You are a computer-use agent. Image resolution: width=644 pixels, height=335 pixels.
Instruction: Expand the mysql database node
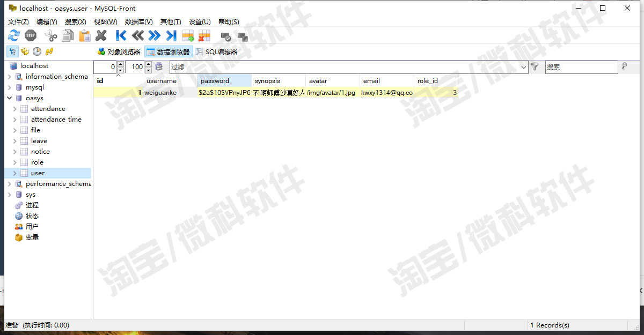pyautogui.click(x=9, y=87)
